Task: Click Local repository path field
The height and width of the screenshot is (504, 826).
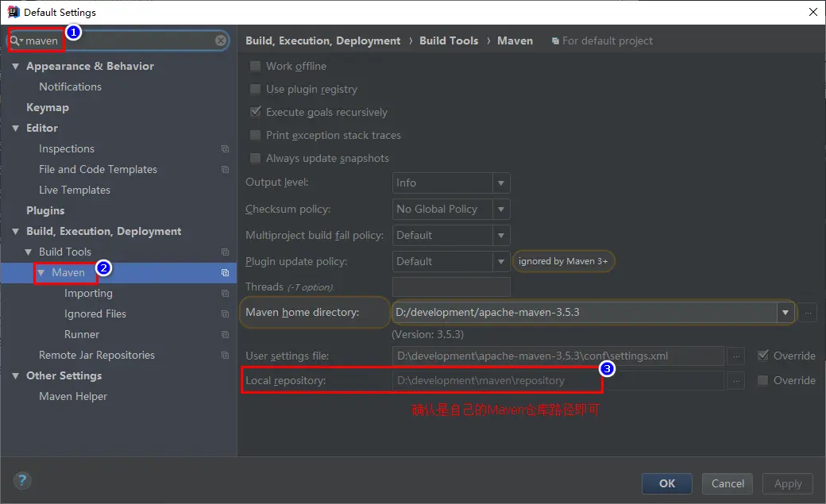Action: (x=558, y=381)
